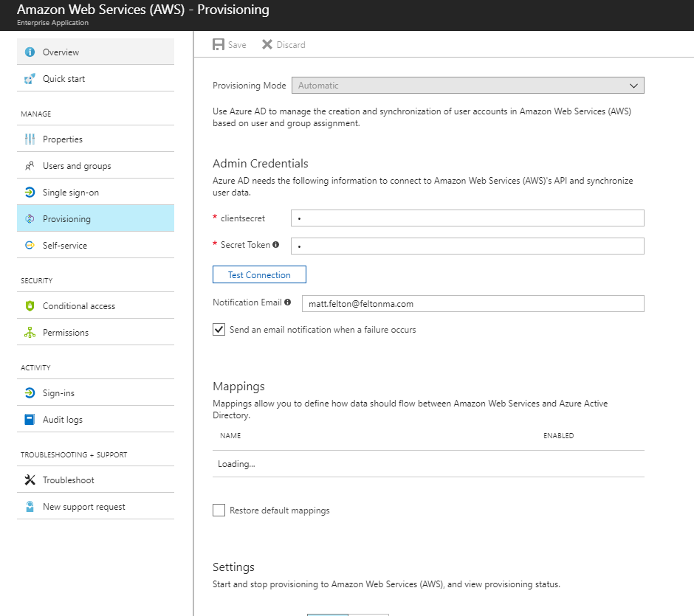Open Audit logs under Activity
694x616 pixels.
pos(95,420)
